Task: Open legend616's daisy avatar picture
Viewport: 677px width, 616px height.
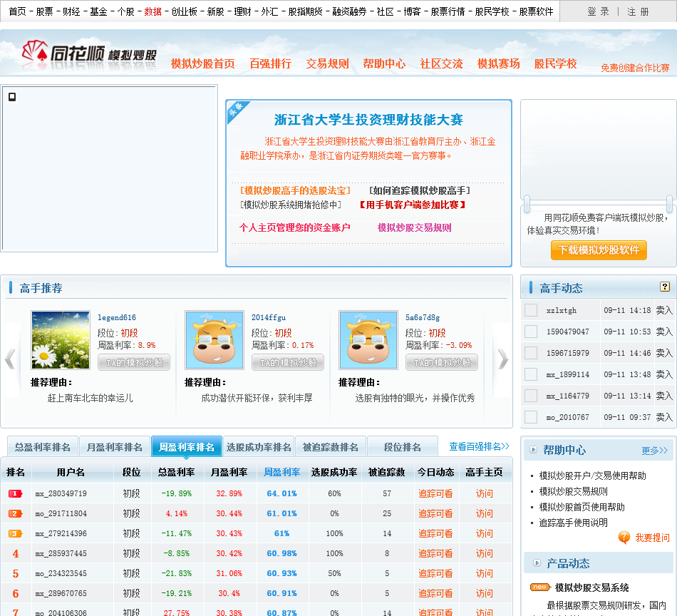Action: 61,340
